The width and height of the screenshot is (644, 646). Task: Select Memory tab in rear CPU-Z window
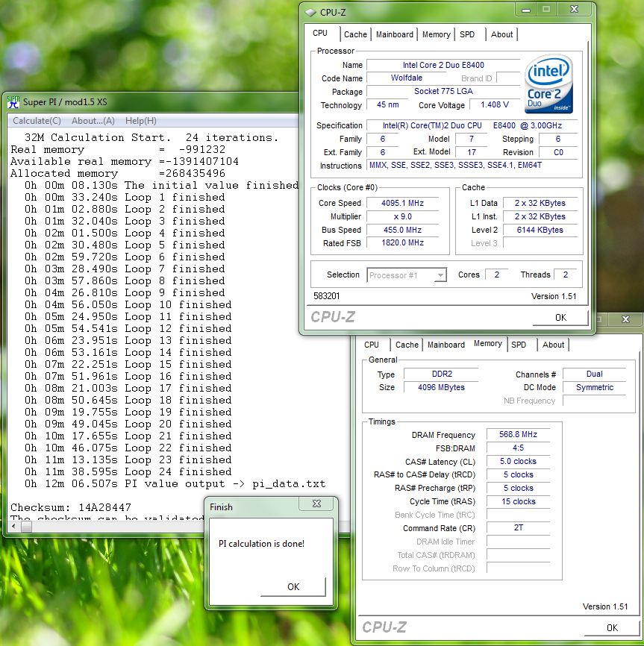click(x=488, y=344)
